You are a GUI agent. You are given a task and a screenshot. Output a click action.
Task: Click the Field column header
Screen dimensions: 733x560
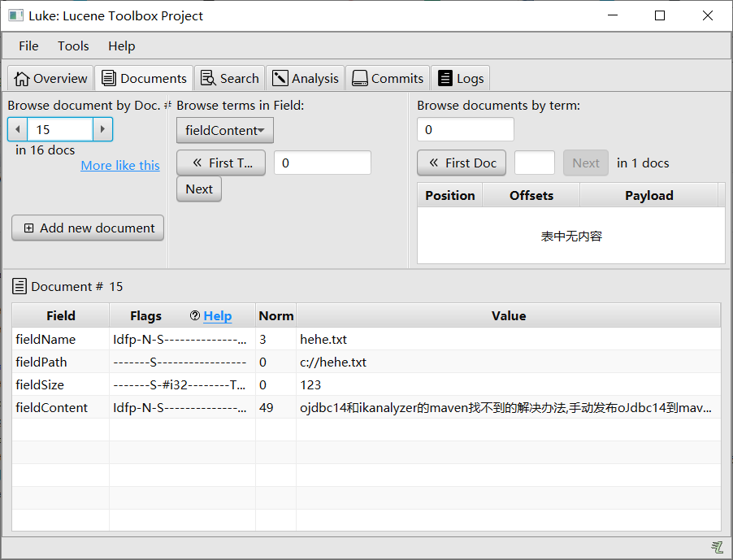click(x=61, y=316)
